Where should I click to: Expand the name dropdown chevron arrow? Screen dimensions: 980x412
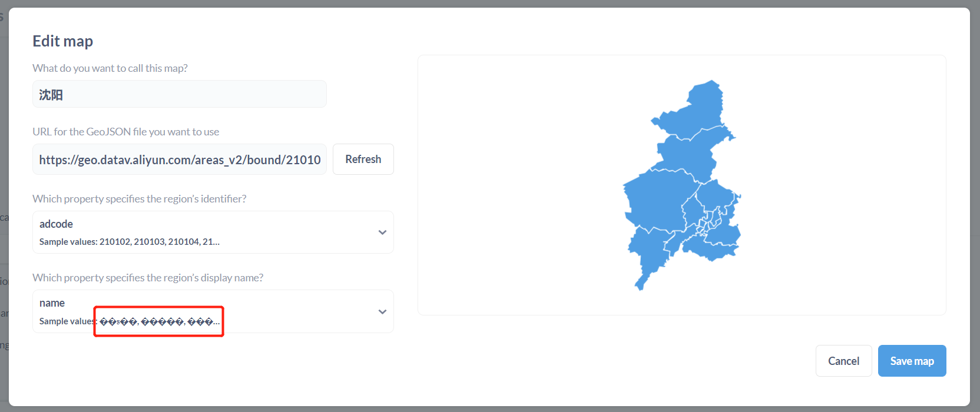coord(382,312)
